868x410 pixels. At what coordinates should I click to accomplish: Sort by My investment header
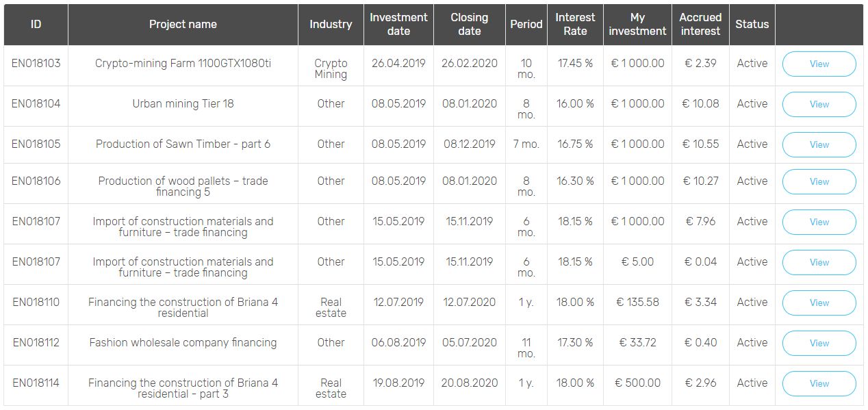click(x=637, y=25)
